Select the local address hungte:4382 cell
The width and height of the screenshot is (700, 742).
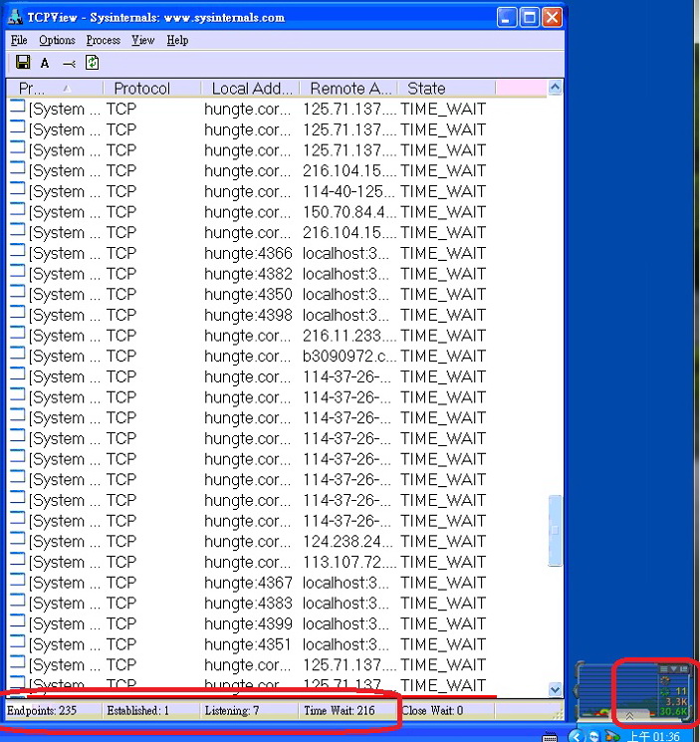pos(248,274)
